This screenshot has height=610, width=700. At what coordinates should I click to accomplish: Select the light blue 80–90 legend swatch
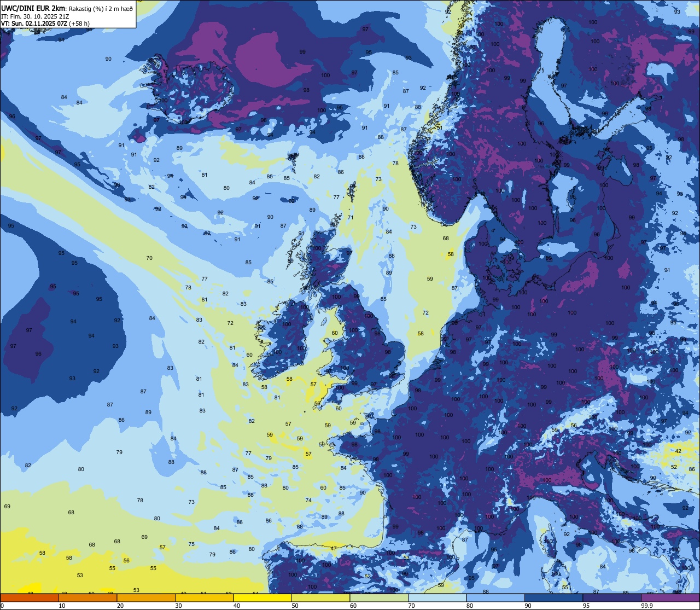click(x=495, y=597)
